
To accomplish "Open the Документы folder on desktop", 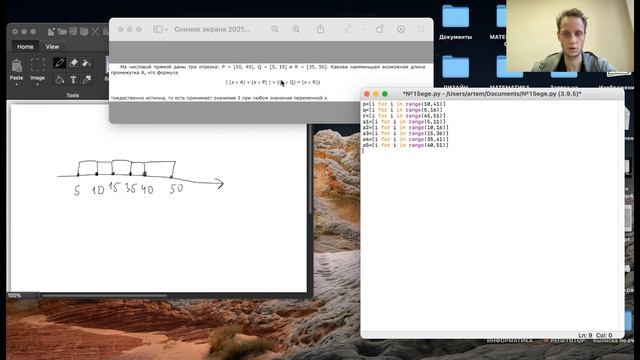I will 456,17.
